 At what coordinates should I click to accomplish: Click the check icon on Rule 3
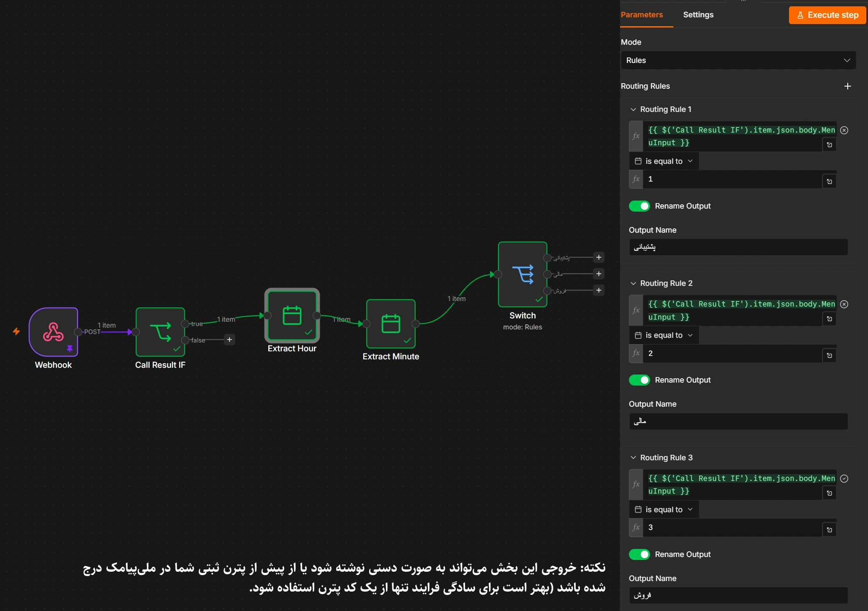[844, 478]
